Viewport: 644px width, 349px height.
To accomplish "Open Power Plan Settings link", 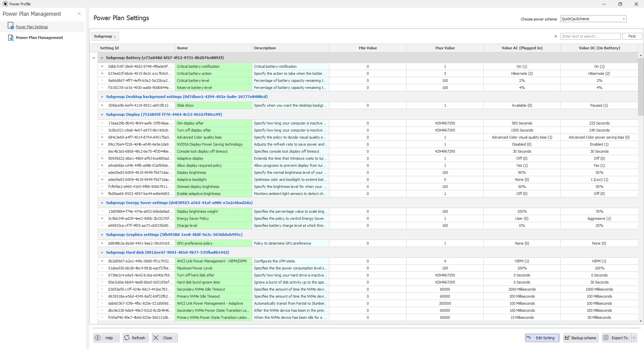I will (x=32, y=27).
